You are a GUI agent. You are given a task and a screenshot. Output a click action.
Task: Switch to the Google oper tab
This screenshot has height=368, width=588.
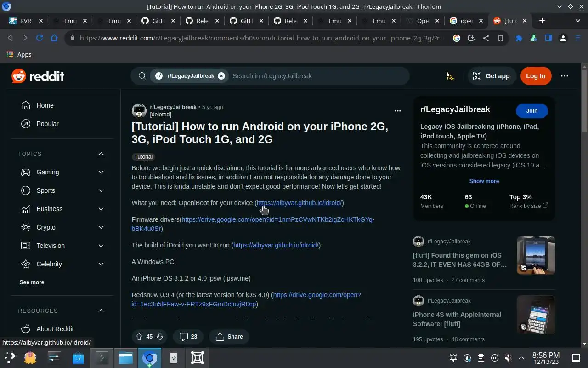467,21
